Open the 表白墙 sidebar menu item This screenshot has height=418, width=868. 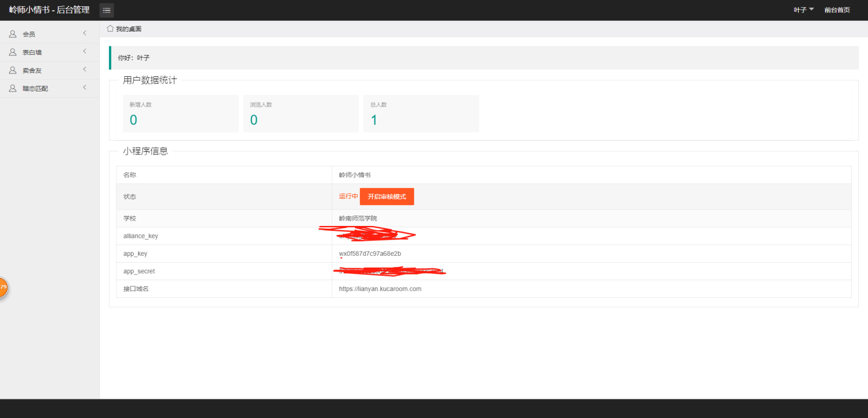click(x=50, y=53)
